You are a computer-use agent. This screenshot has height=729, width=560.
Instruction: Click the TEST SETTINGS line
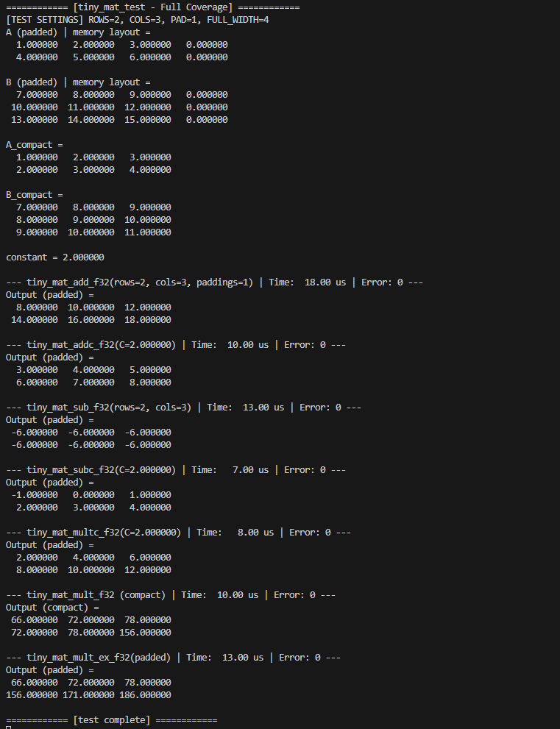click(x=137, y=20)
